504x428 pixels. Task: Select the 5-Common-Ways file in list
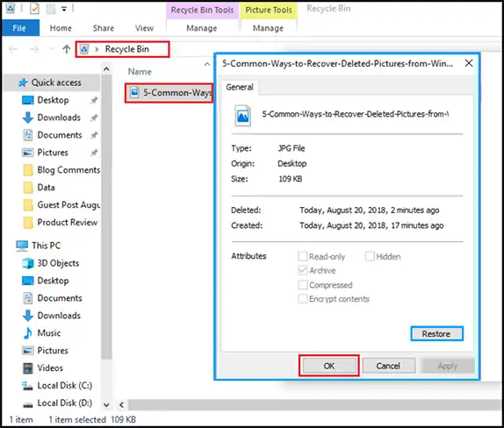[x=169, y=93]
